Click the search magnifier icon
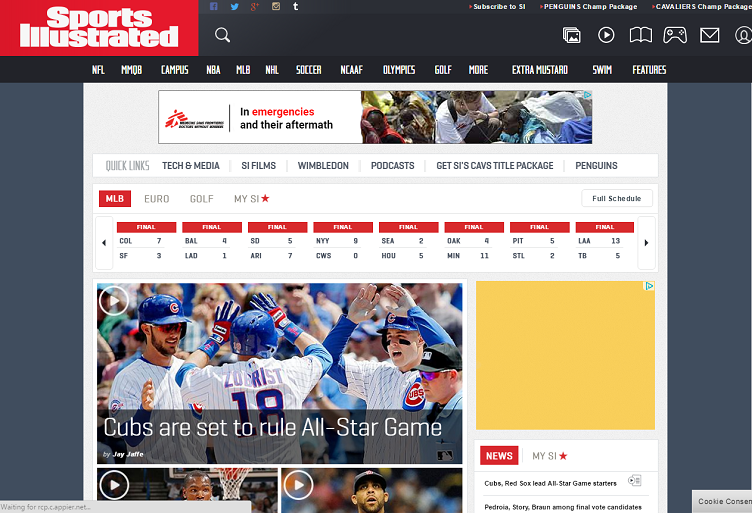 click(223, 35)
